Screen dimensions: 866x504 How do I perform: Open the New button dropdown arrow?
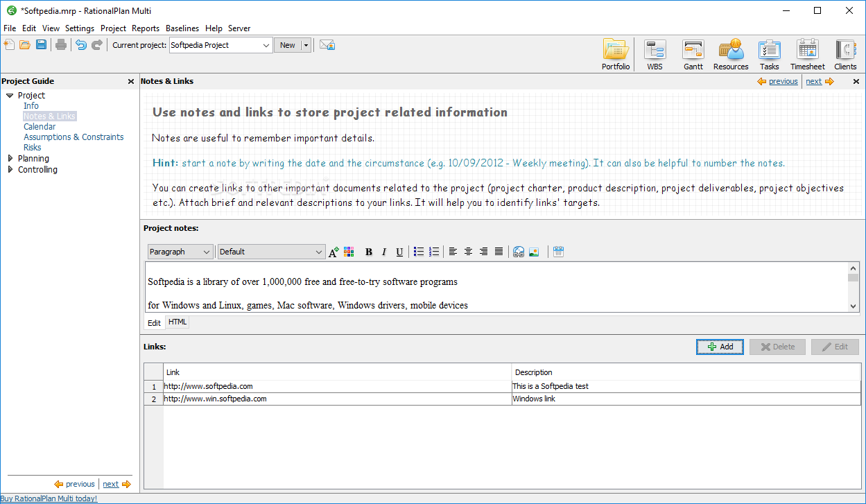306,45
